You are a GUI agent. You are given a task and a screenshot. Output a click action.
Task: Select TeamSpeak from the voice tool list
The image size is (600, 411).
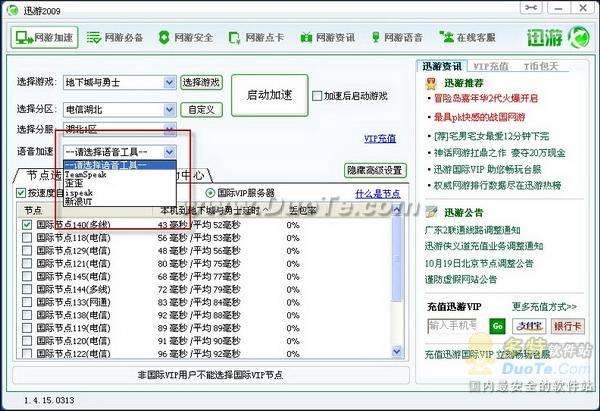pos(119,175)
